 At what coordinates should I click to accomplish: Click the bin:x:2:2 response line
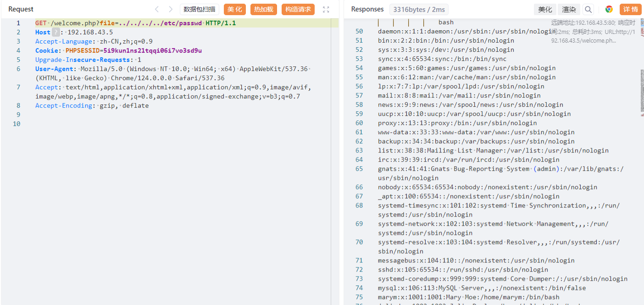coord(446,40)
